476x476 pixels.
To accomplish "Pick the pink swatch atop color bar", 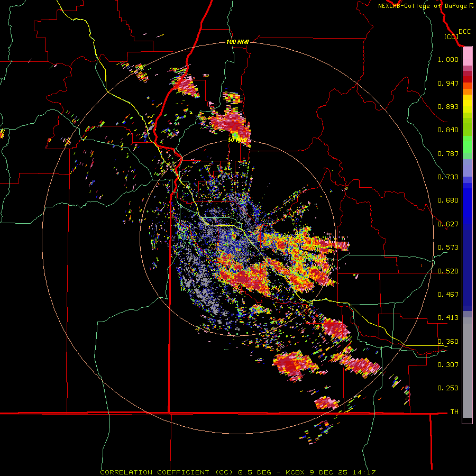I will click(x=467, y=57).
